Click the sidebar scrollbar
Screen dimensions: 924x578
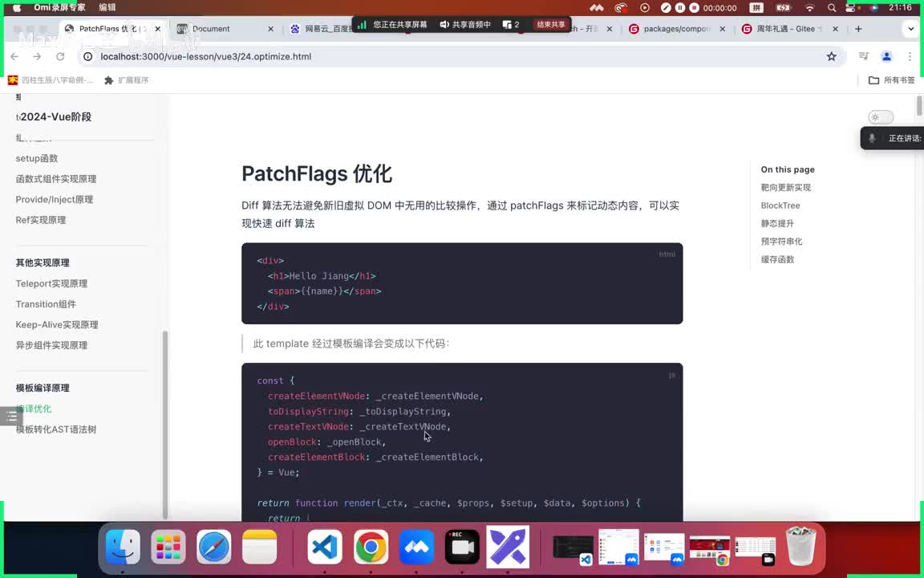pyautogui.click(x=165, y=424)
